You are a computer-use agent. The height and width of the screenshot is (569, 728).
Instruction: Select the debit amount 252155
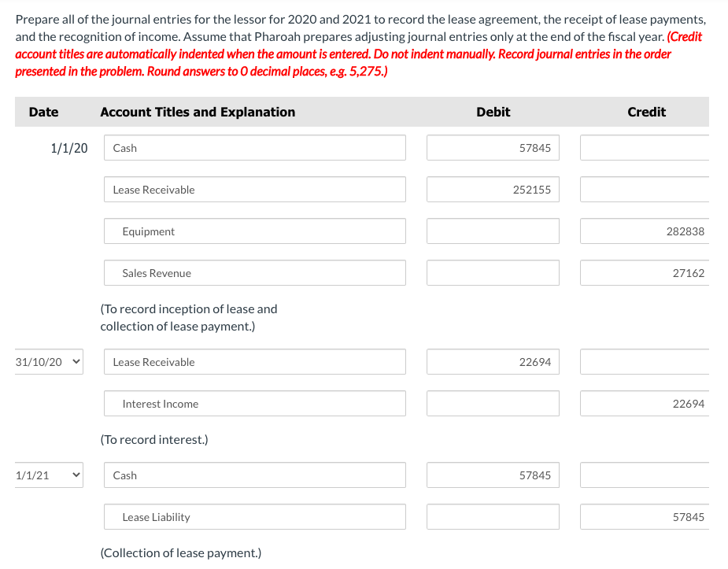492,189
